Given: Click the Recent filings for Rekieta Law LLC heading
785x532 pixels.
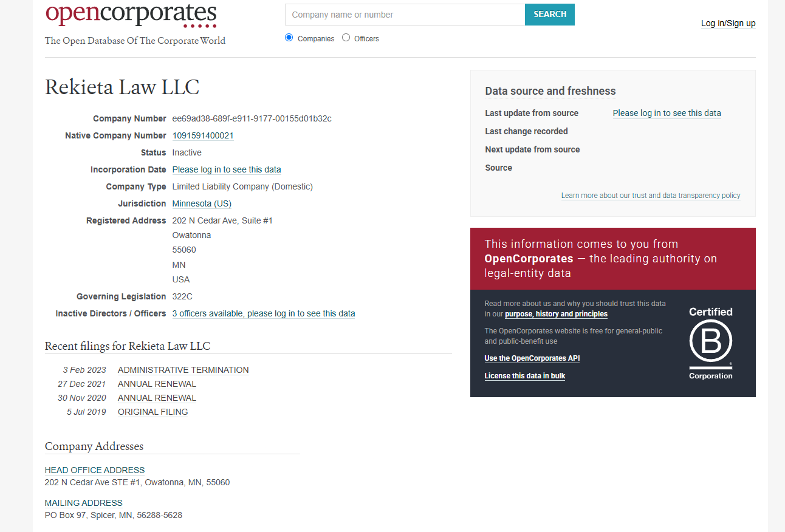Looking at the screenshot, I should point(128,346).
